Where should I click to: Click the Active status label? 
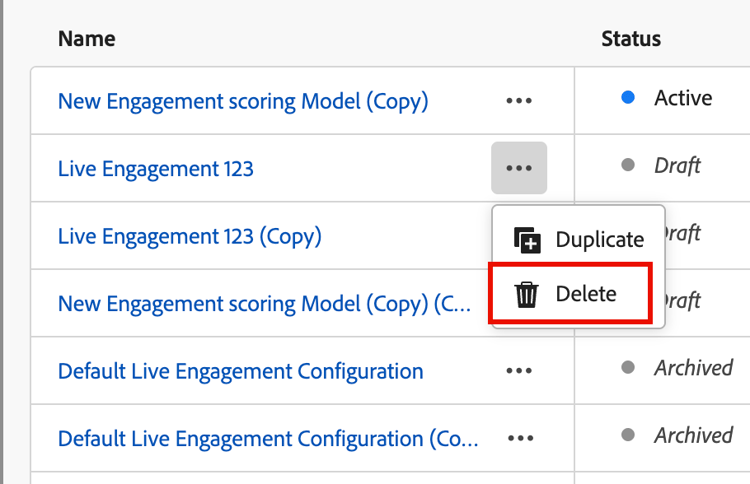pyautogui.click(x=683, y=98)
